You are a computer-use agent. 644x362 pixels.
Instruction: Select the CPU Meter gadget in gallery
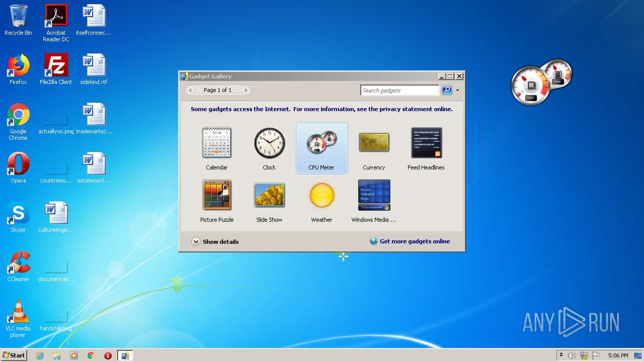321,148
